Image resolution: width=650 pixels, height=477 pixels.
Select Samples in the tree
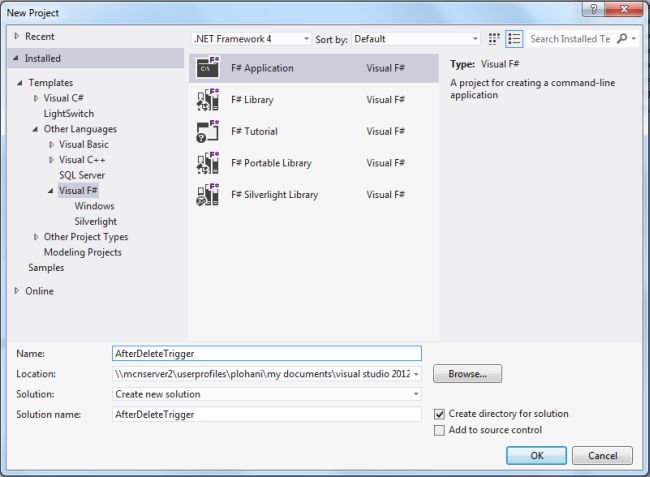click(46, 268)
